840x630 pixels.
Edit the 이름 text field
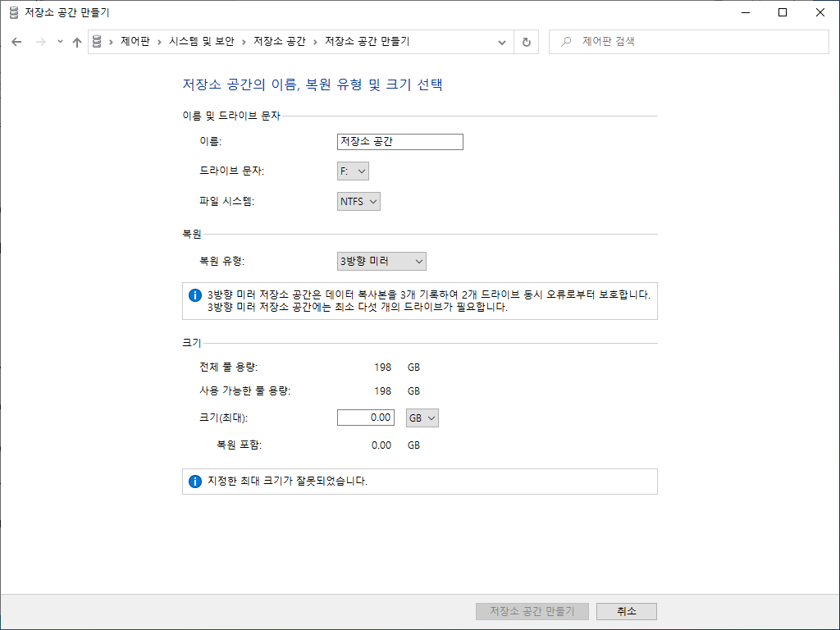[x=400, y=141]
